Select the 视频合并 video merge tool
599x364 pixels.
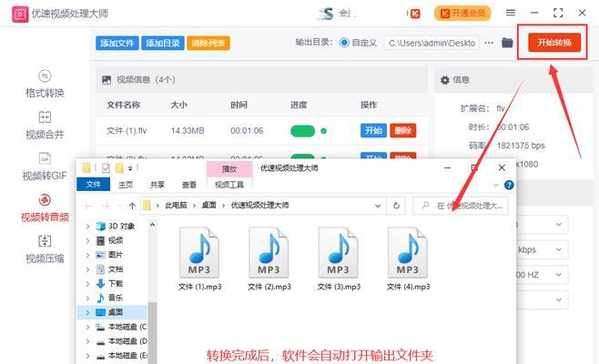coord(45,126)
